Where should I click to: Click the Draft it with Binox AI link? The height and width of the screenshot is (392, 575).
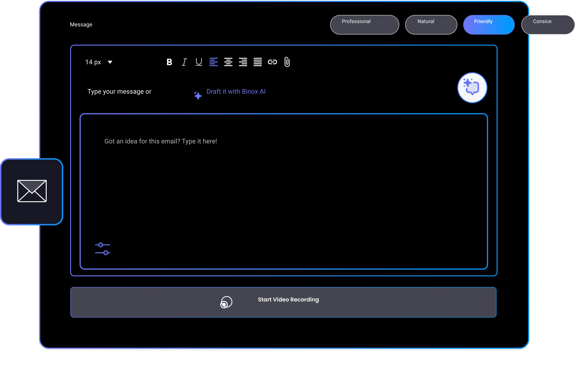coord(236,92)
